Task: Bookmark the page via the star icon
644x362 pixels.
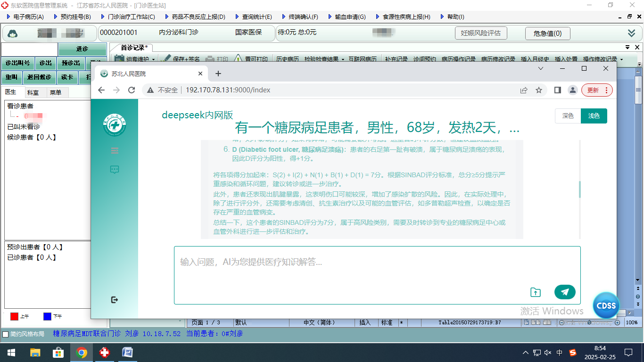Action: click(539, 90)
